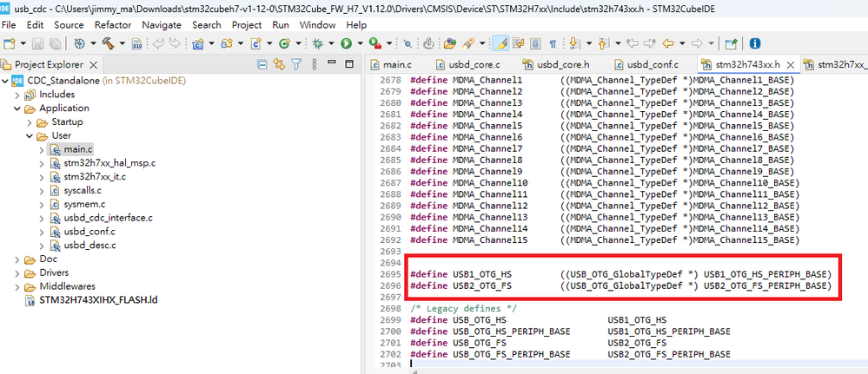868x374 pixels.
Task: Click USB1_OTG_HS on line 2695
Action: 483,274
